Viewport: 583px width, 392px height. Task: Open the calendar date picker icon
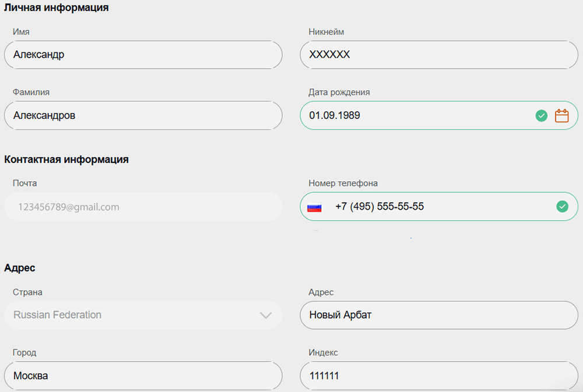[561, 115]
